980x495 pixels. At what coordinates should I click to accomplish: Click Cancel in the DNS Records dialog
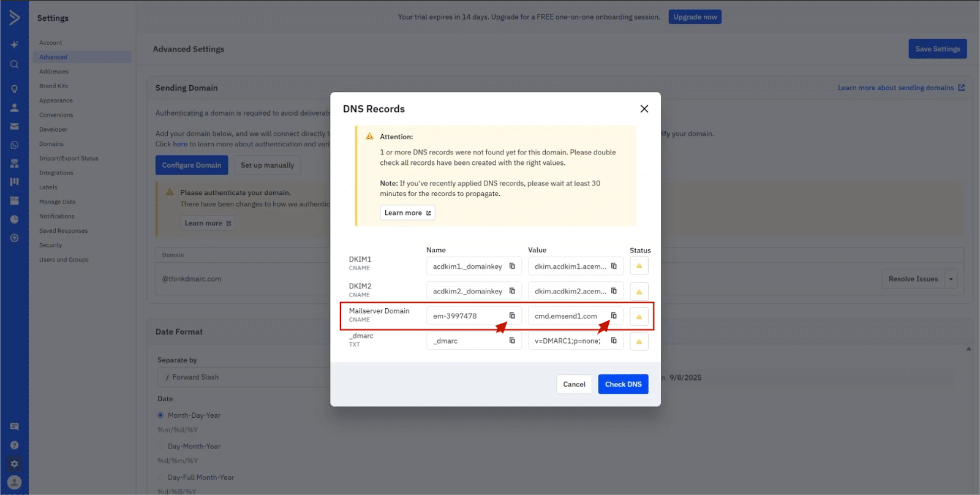(574, 384)
